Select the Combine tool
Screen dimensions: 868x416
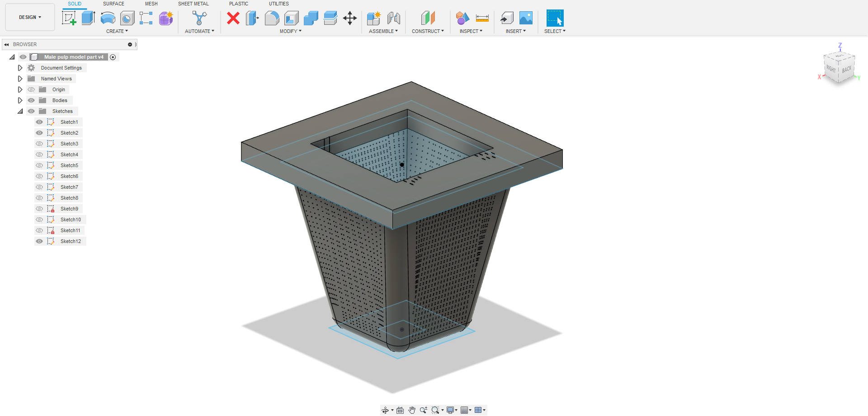pyautogui.click(x=311, y=18)
